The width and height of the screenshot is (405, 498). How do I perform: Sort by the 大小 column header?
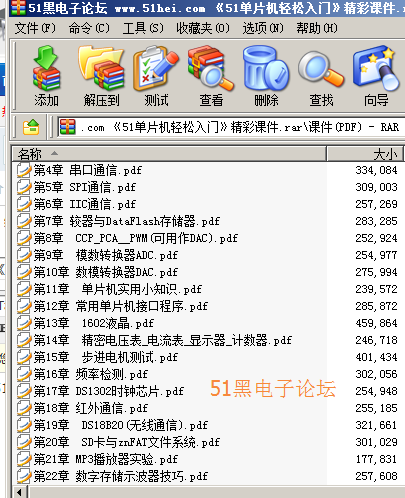click(x=365, y=154)
